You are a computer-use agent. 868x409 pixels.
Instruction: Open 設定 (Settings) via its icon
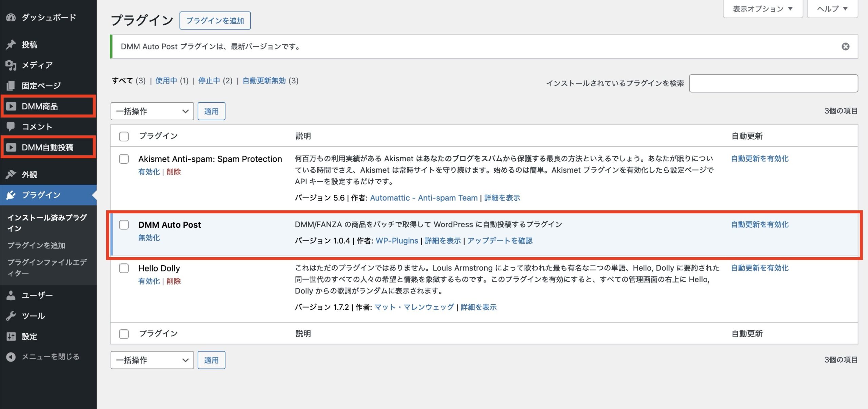[11, 336]
